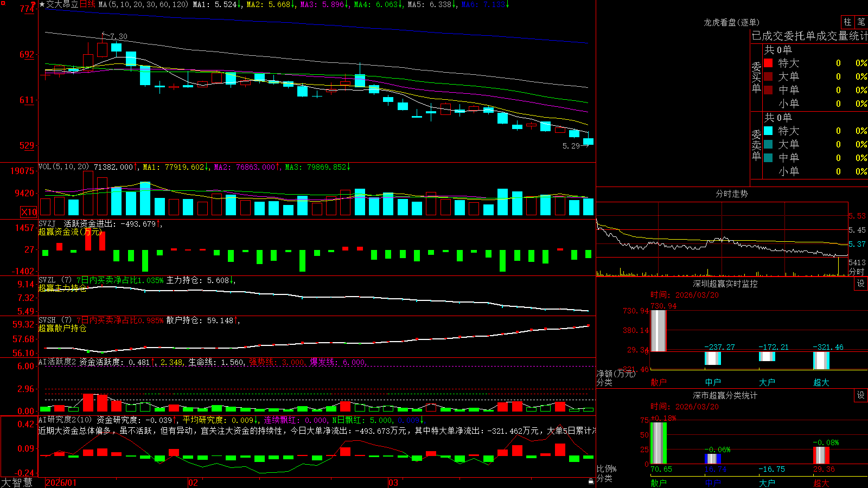Click MA1: 5.524 value label
Image resolution: width=868 pixels, height=488 pixels.
[x=216, y=4]
